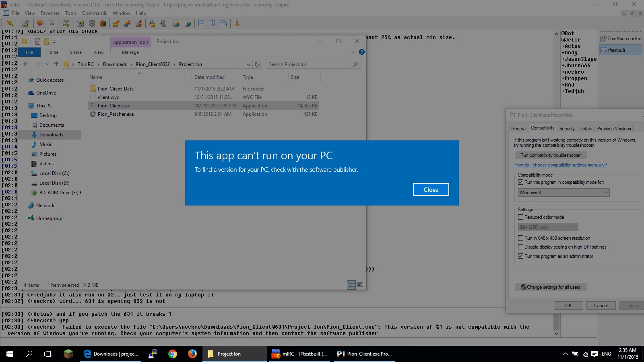Image resolution: width=644 pixels, height=362 pixels.
Task: Toggle Disable display scaling on high DPI
Action: 520,247
